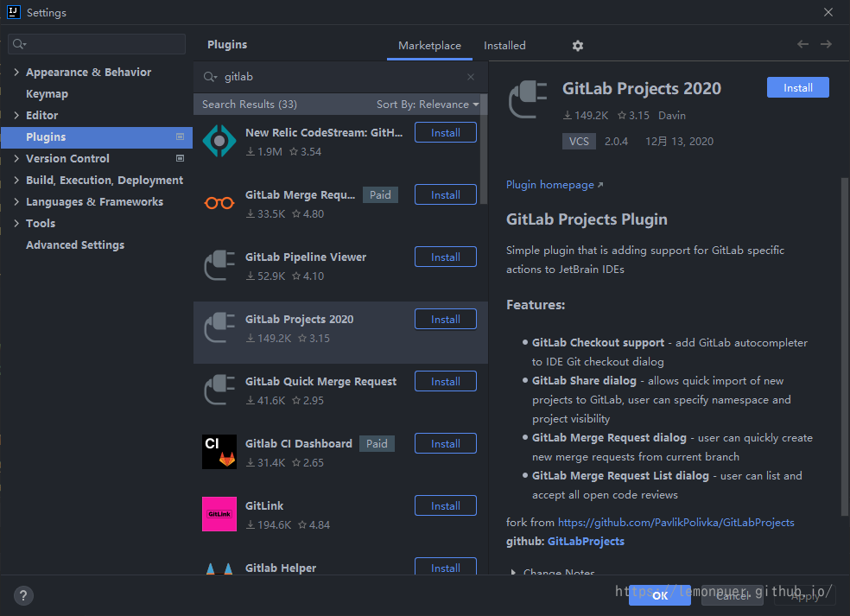Click the GitLab Projects 2020 list icon
The height and width of the screenshot is (616, 850).
pos(219,327)
